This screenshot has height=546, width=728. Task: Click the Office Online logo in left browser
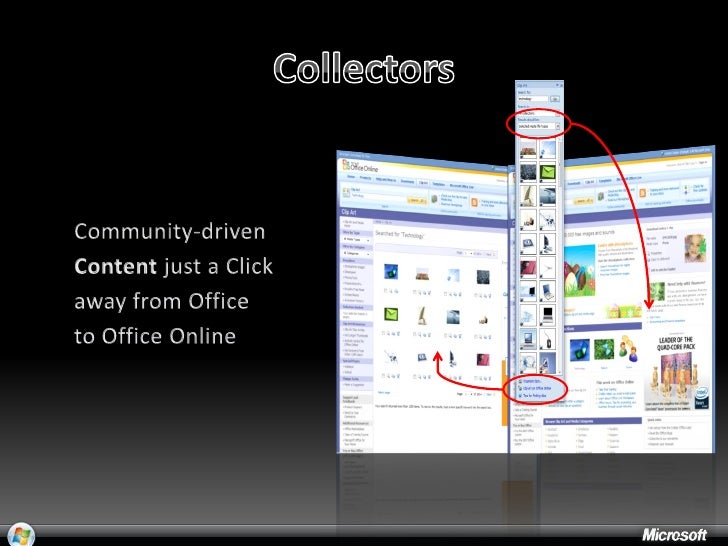(x=360, y=166)
